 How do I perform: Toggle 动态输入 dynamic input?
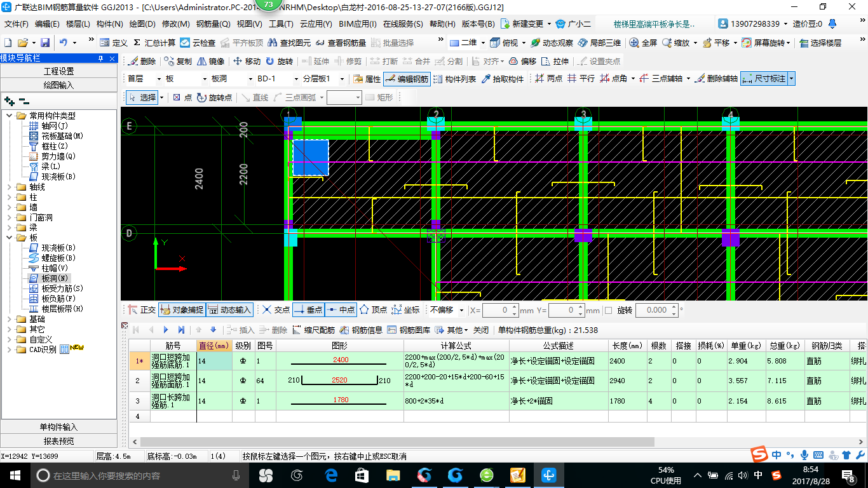229,309
